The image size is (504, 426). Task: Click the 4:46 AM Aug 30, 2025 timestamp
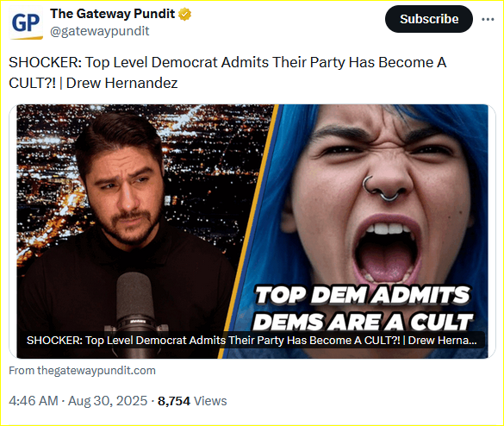point(78,401)
